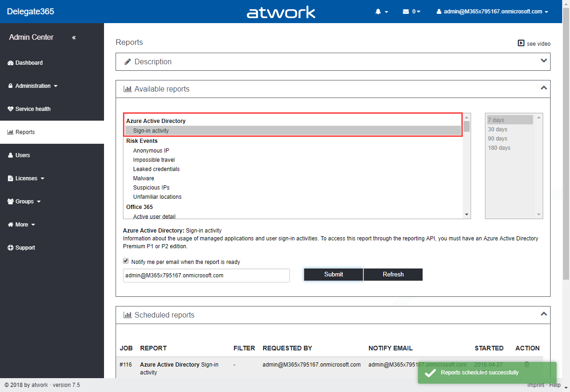This screenshot has width=570, height=392.
Task: Select Active user detail report
Action: click(x=154, y=216)
